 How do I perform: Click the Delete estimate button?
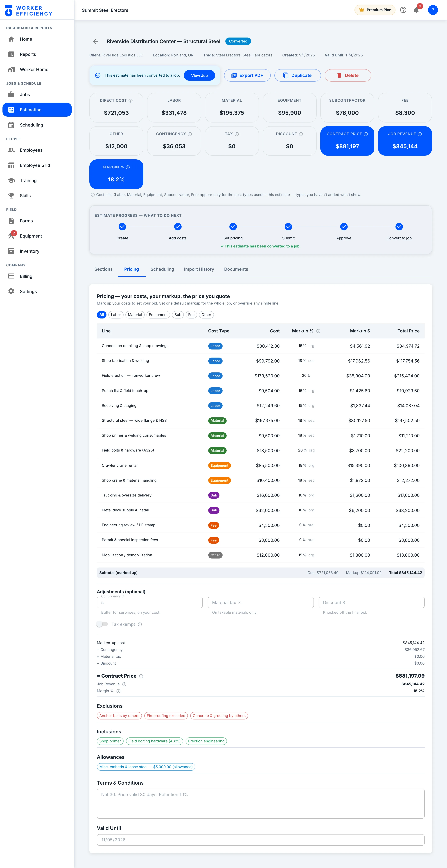[x=348, y=76]
